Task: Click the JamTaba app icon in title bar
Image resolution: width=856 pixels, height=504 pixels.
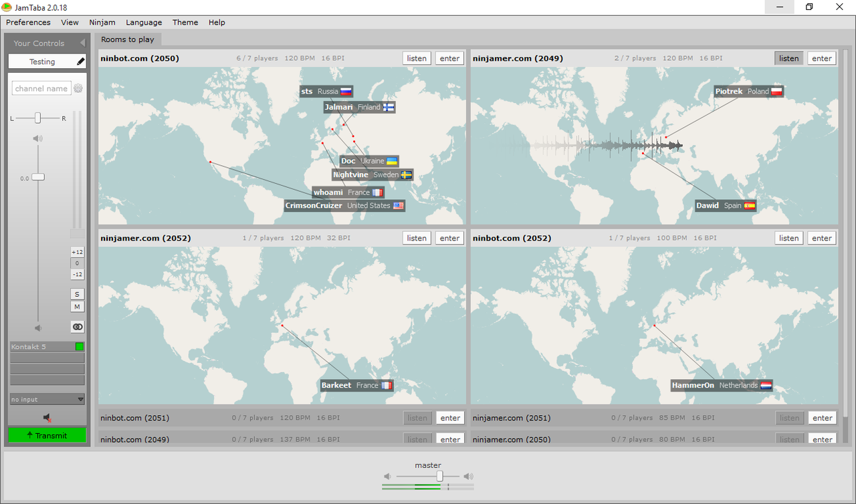Action: pos(7,7)
